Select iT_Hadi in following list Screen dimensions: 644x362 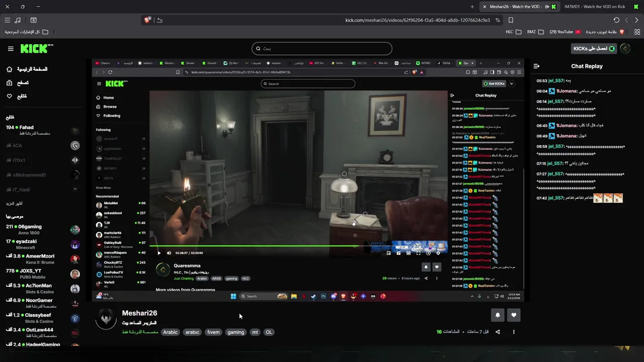(x=43, y=190)
